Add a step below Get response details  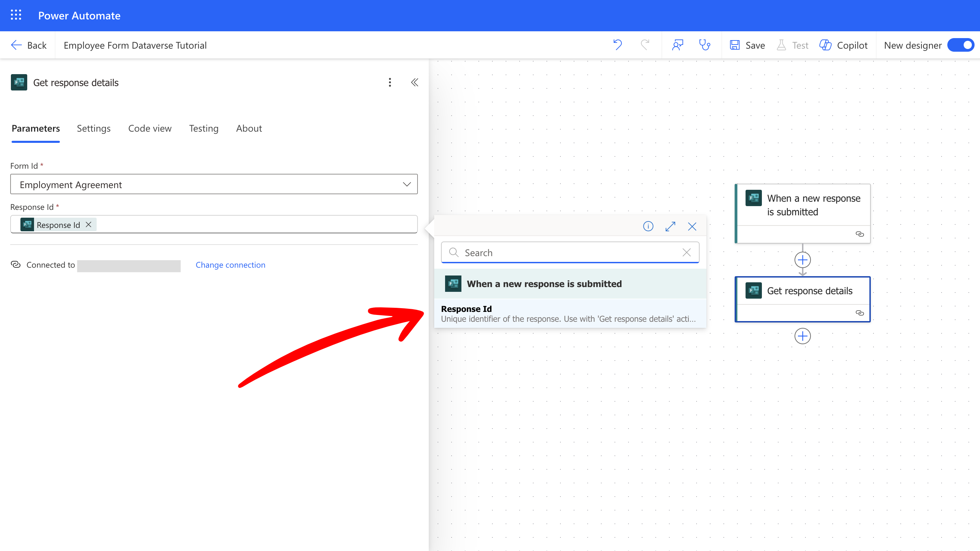pyautogui.click(x=803, y=336)
